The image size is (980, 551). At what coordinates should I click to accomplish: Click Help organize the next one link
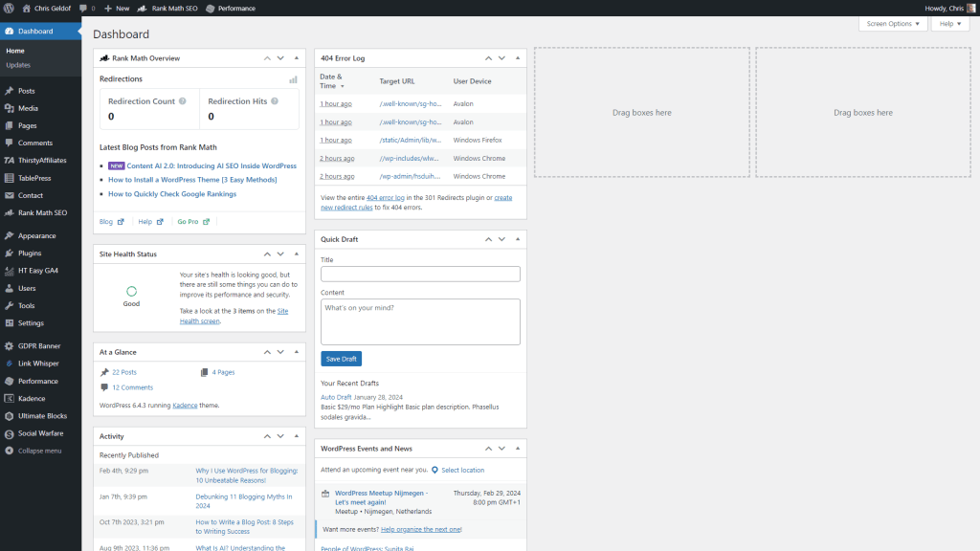[x=421, y=529]
